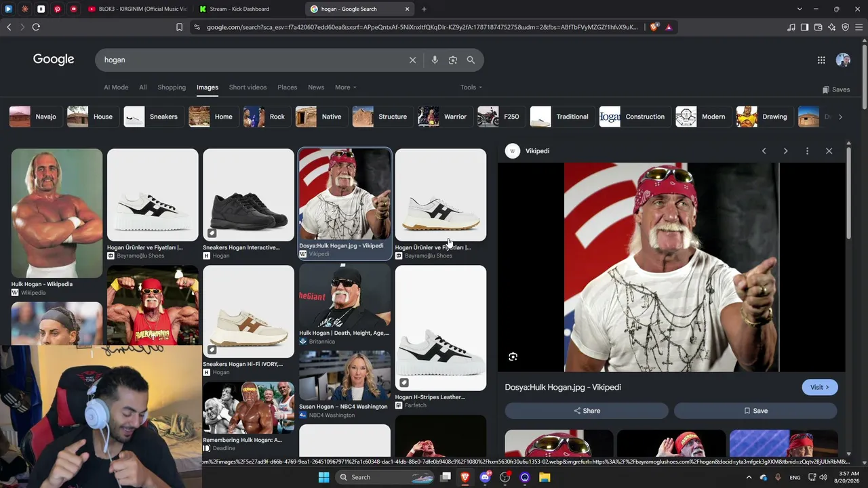Open more options for the previewed image
The image size is (868, 488).
pyautogui.click(x=807, y=151)
